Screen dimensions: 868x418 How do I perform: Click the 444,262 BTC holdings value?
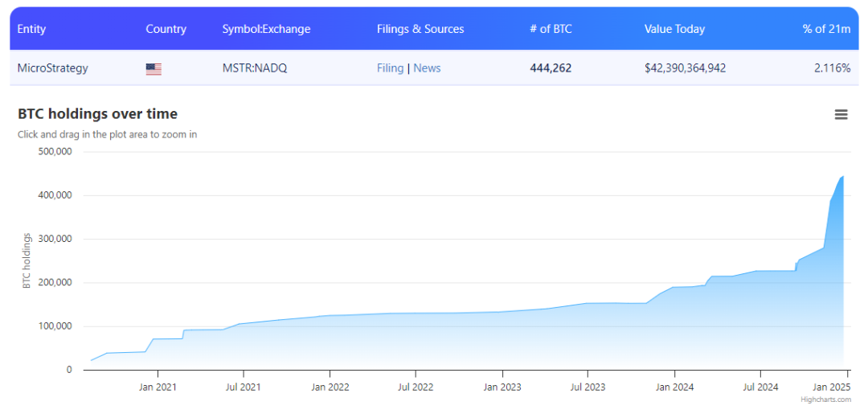pos(551,68)
